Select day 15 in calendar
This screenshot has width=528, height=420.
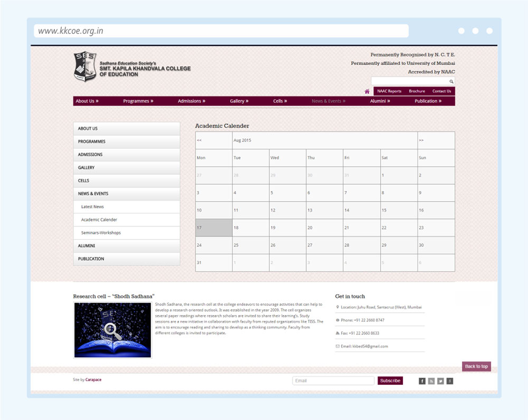(x=399, y=211)
